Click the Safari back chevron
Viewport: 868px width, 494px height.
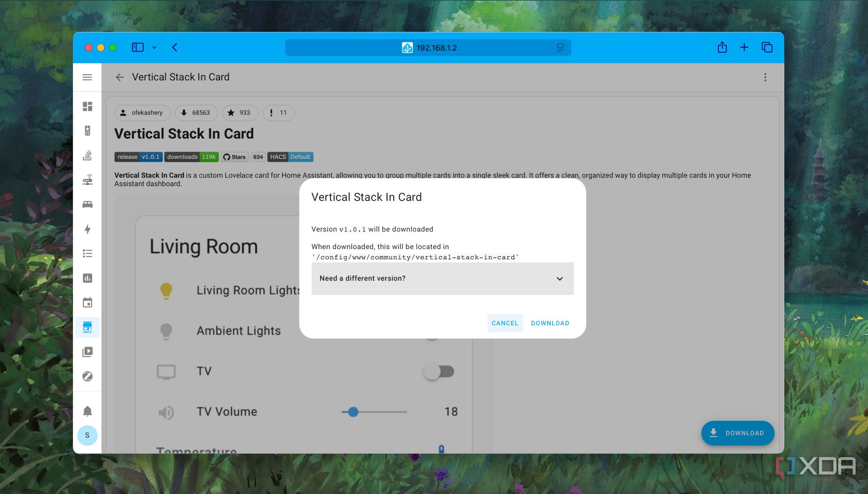click(174, 47)
